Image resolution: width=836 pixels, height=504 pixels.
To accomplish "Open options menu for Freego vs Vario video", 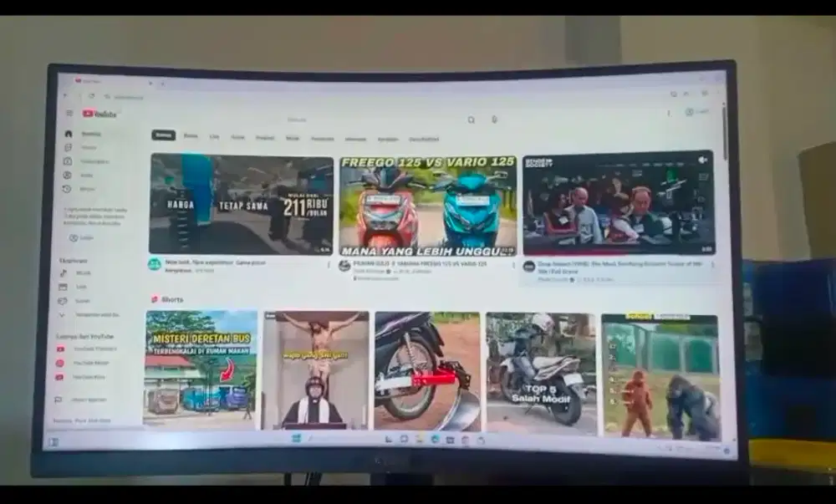I will [513, 265].
